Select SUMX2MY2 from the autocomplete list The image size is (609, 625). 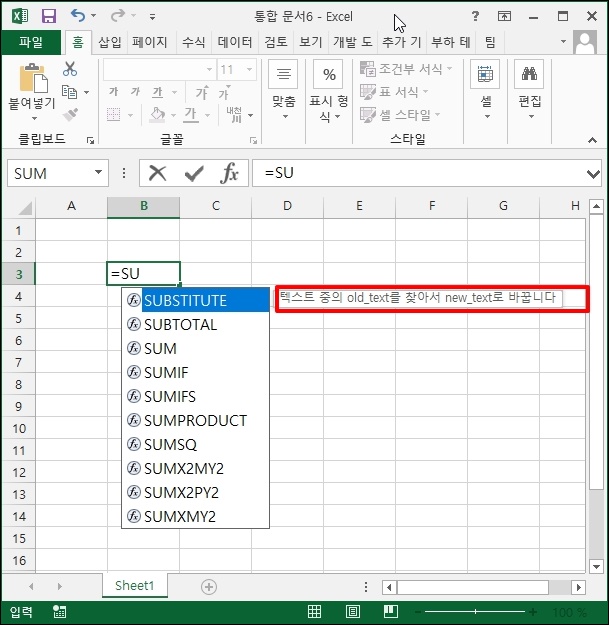(x=195, y=468)
